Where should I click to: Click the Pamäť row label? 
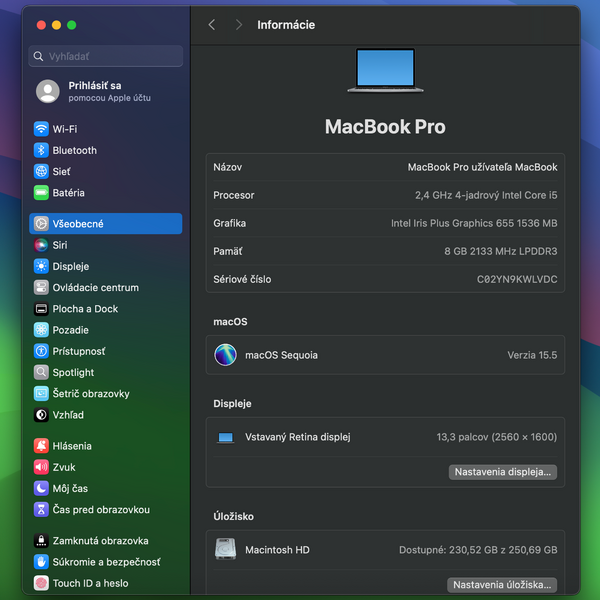(x=228, y=251)
